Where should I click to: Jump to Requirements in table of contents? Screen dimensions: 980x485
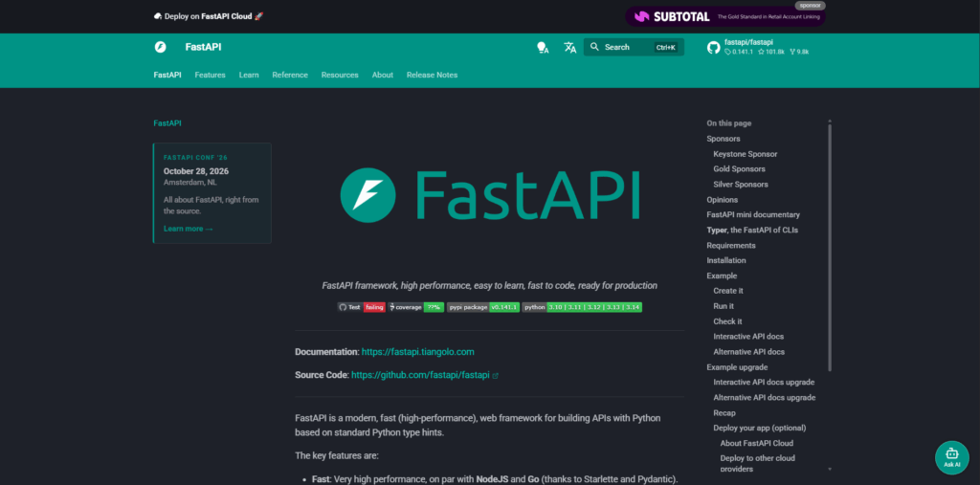tap(731, 246)
